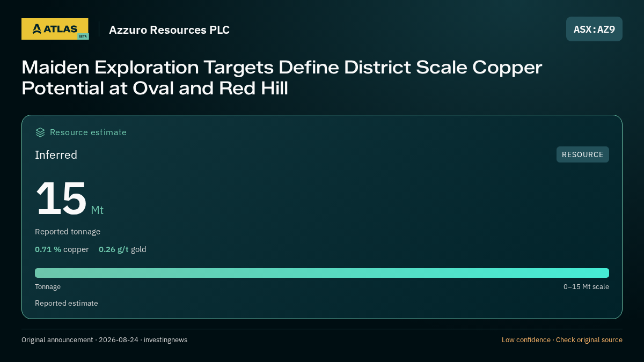This screenshot has height=362, width=644.
Task: Select the Azzuro Resources PLC company name
Action: (169, 30)
